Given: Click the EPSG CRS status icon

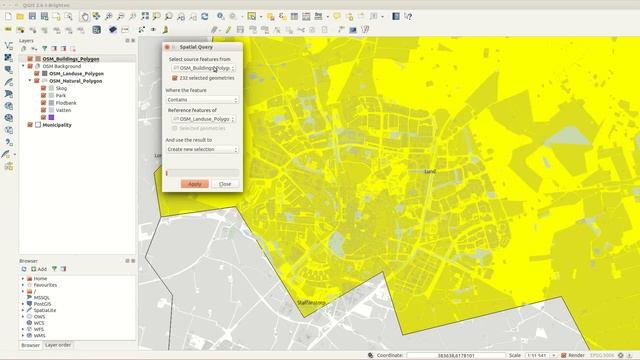Looking at the screenshot, I should [621, 356].
